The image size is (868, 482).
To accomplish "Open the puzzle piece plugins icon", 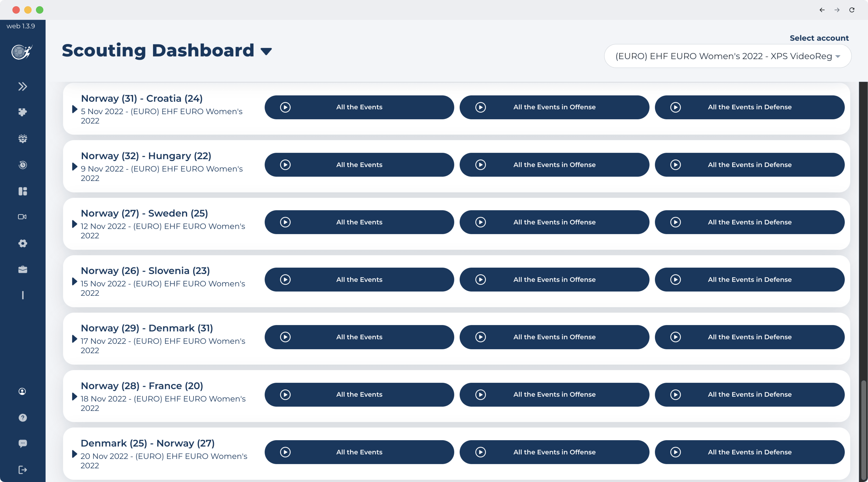I will (x=23, y=112).
